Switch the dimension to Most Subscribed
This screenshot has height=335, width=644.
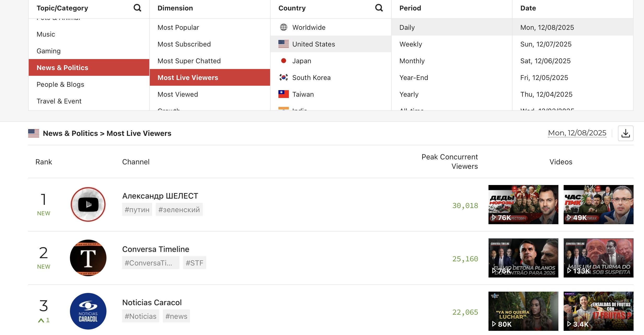point(184,44)
